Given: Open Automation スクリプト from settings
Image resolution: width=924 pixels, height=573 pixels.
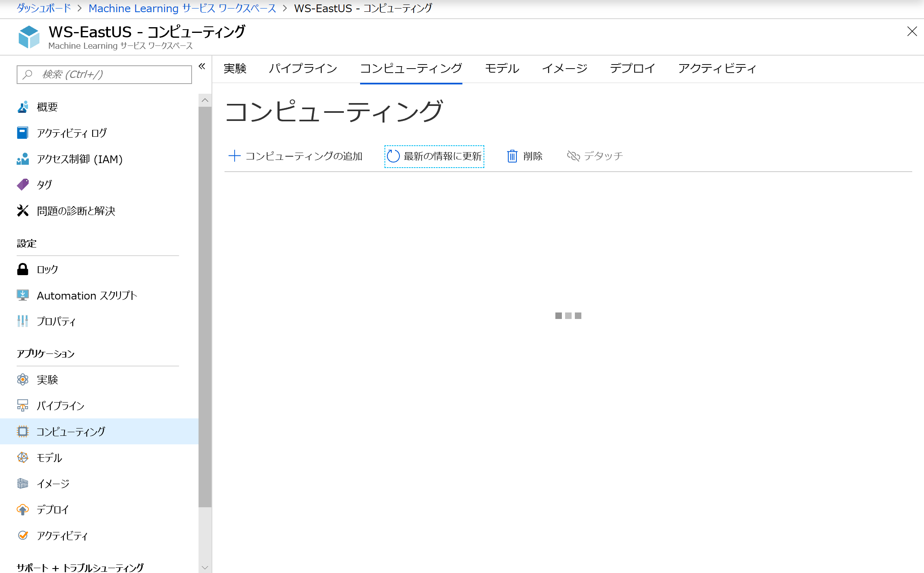Looking at the screenshot, I should coord(23,295).
